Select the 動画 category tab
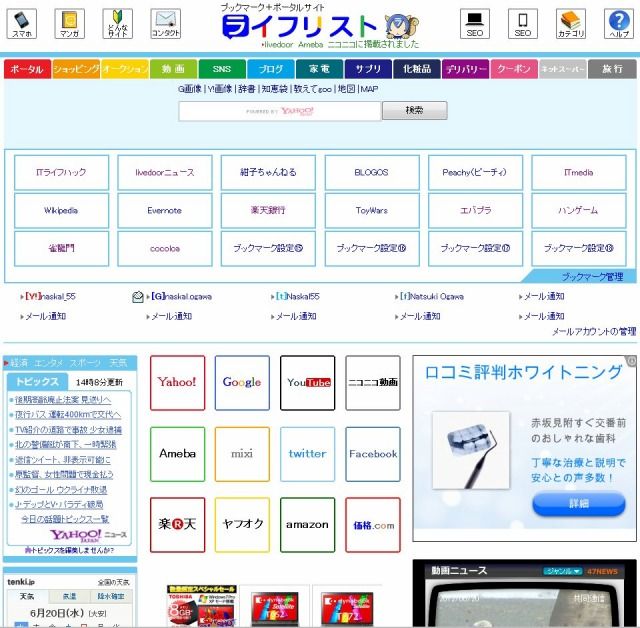 tap(173, 69)
